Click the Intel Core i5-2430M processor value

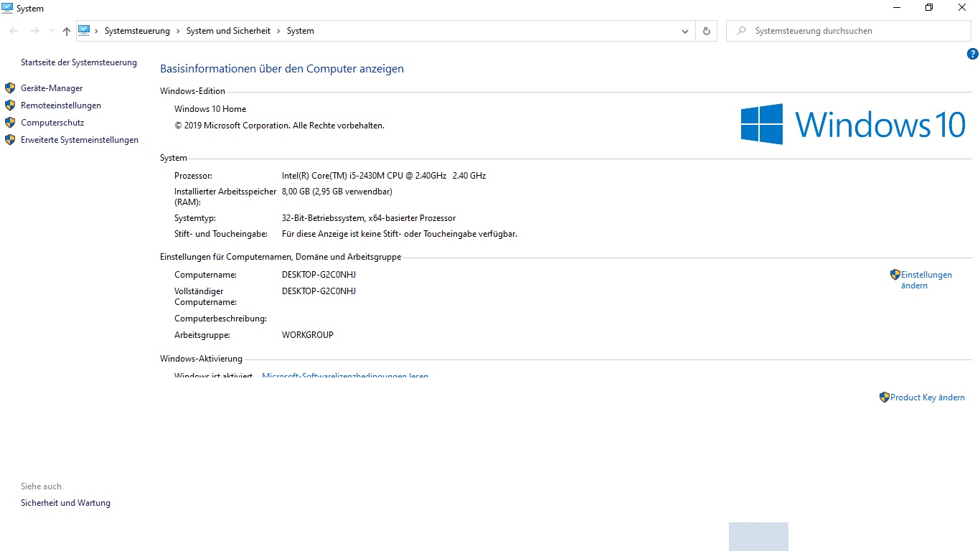pos(384,176)
